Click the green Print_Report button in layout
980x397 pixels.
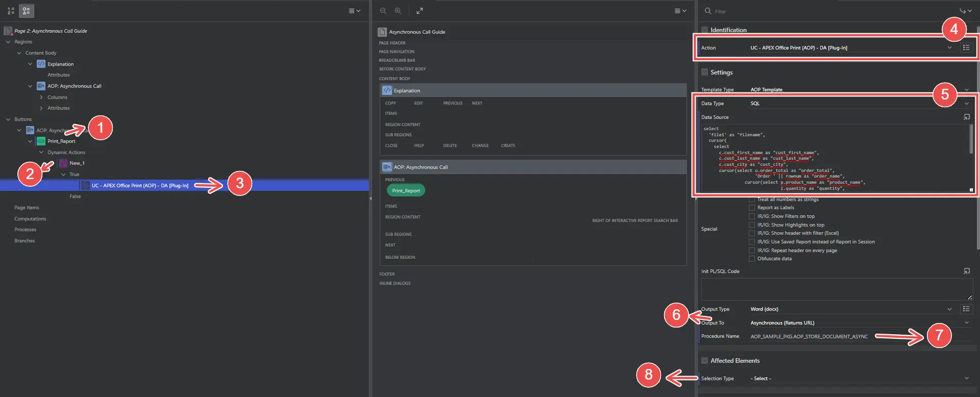(406, 190)
